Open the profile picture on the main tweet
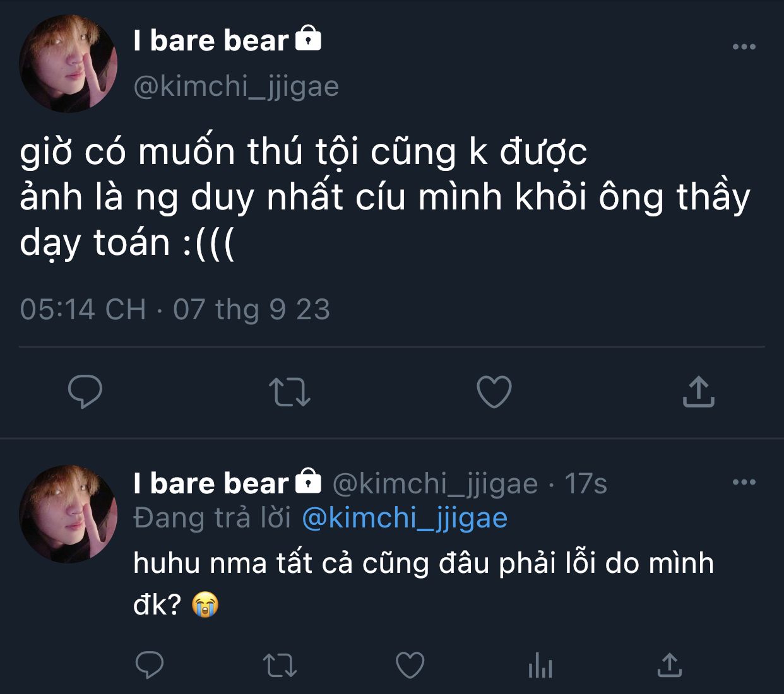This screenshot has width=784, height=694. 68,64
